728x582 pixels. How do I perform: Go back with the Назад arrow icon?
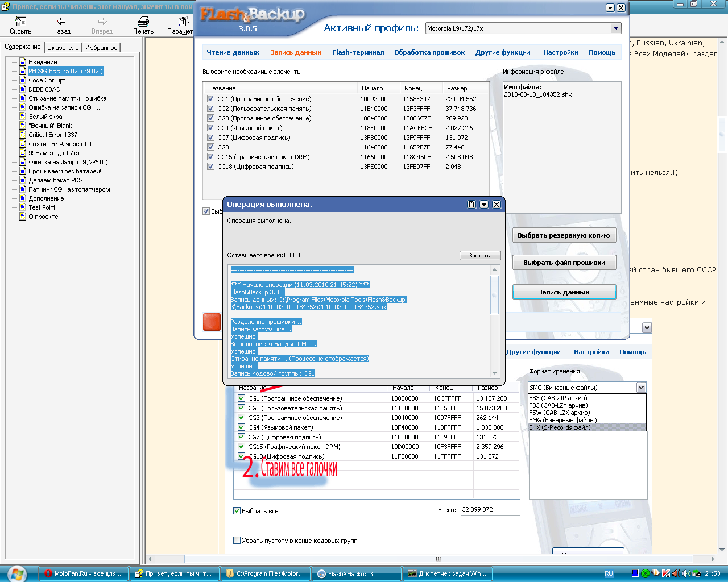(x=61, y=22)
